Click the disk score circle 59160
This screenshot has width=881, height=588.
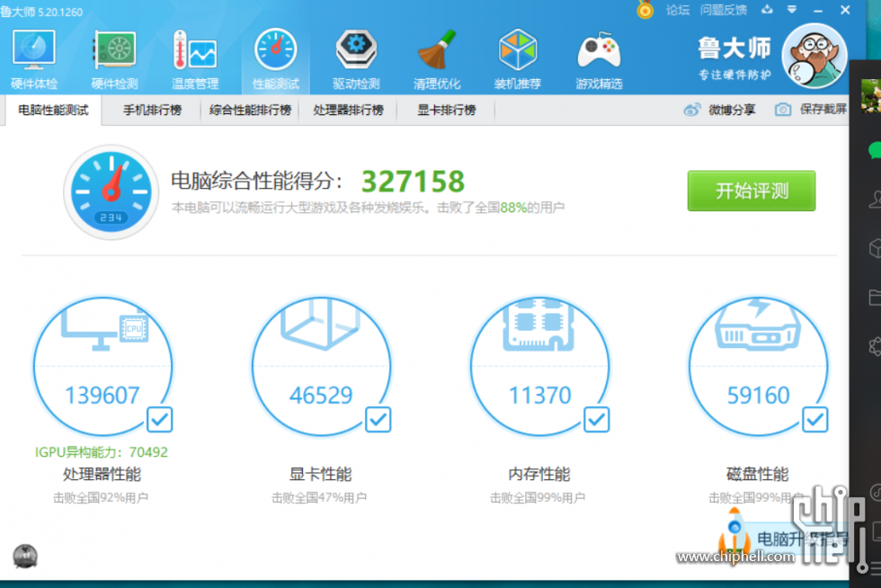pos(759,367)
